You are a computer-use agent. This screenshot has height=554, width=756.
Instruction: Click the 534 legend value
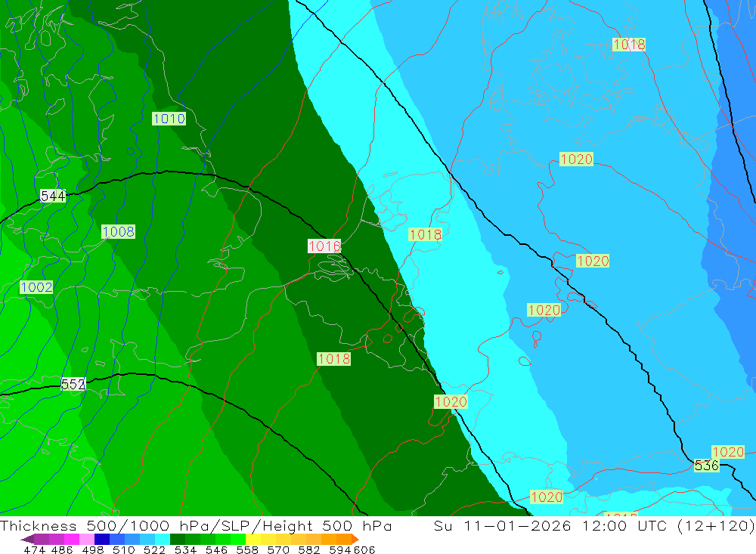(x=186, y=550)
